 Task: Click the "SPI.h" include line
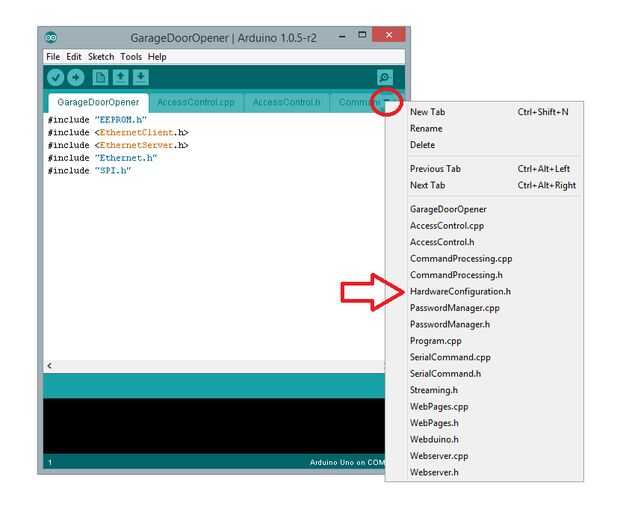pos(89,170)
